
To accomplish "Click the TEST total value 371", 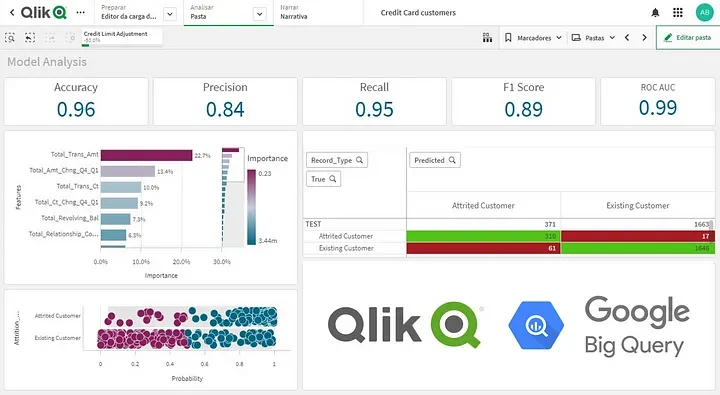I will tap(550, 224).
